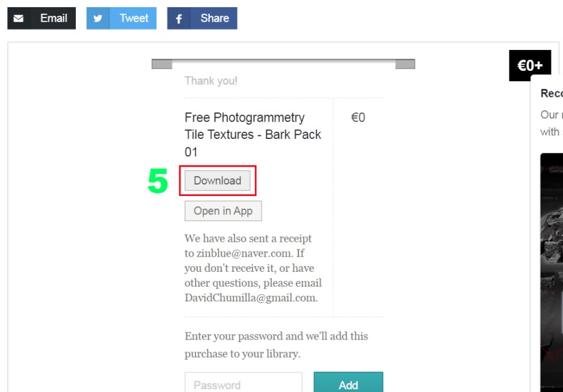Click the DavidChumilla@gmail.com email address

[x=251, y=298]
